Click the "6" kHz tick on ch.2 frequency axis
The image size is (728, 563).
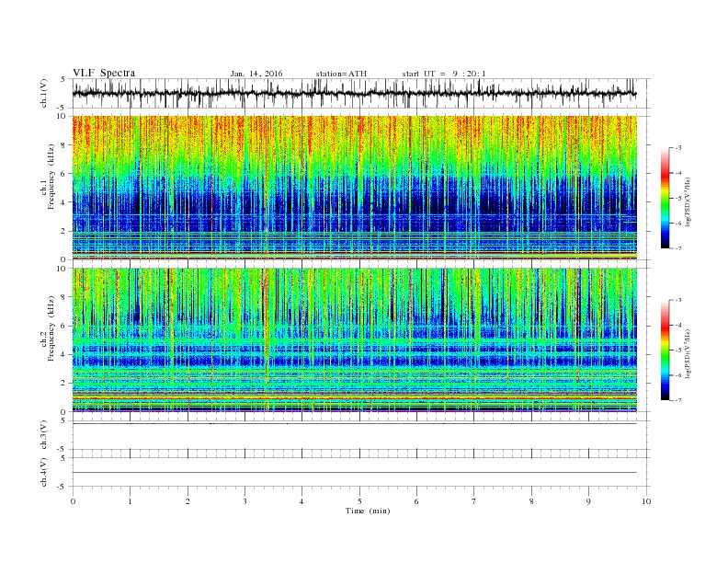pyautogui.click(x=64, y=326)
